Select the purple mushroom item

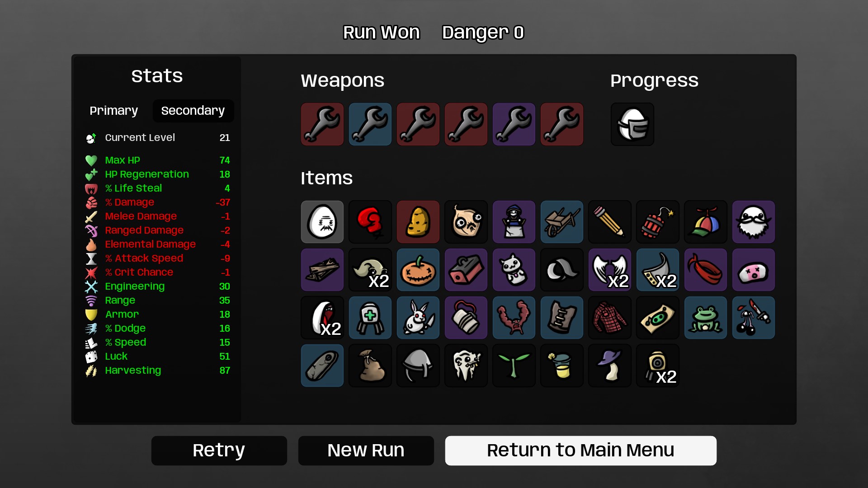(610, 366)
